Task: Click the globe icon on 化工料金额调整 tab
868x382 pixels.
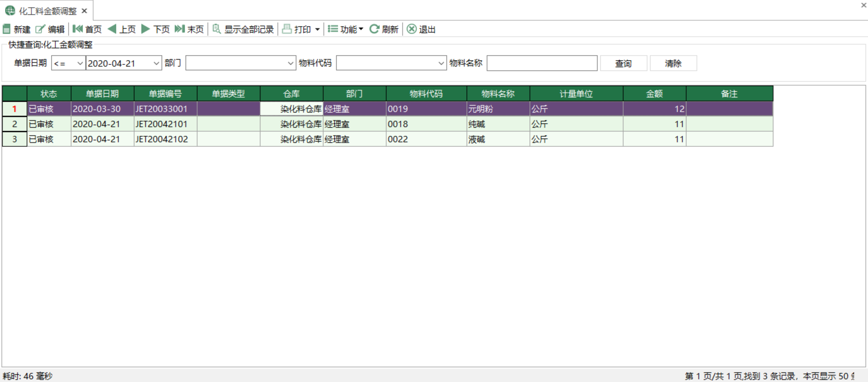Action: pos(10,11)
